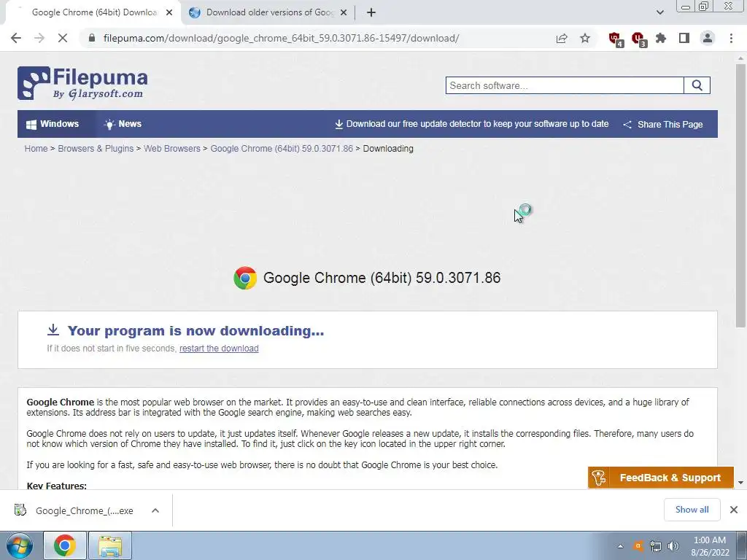Click the Web Browsers breadcrumb
The image size is (747, 560).
(172, 149)
